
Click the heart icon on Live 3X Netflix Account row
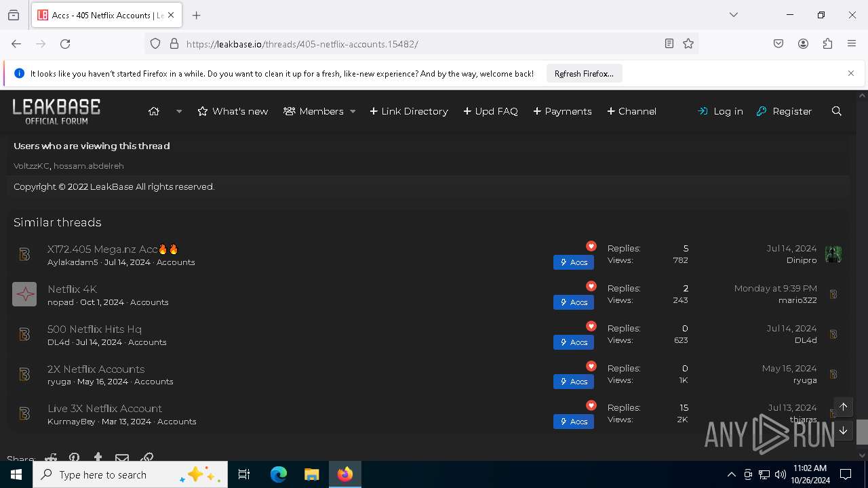coord(591,405)
